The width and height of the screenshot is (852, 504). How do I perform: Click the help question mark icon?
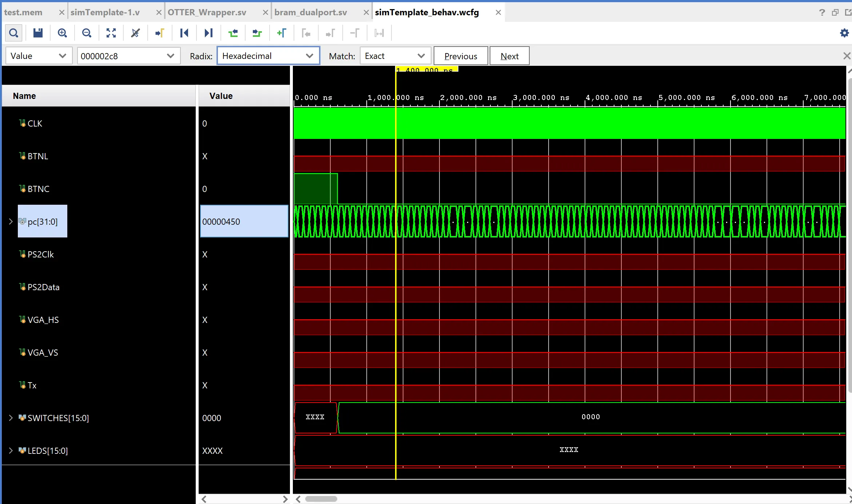click(822, 12)
